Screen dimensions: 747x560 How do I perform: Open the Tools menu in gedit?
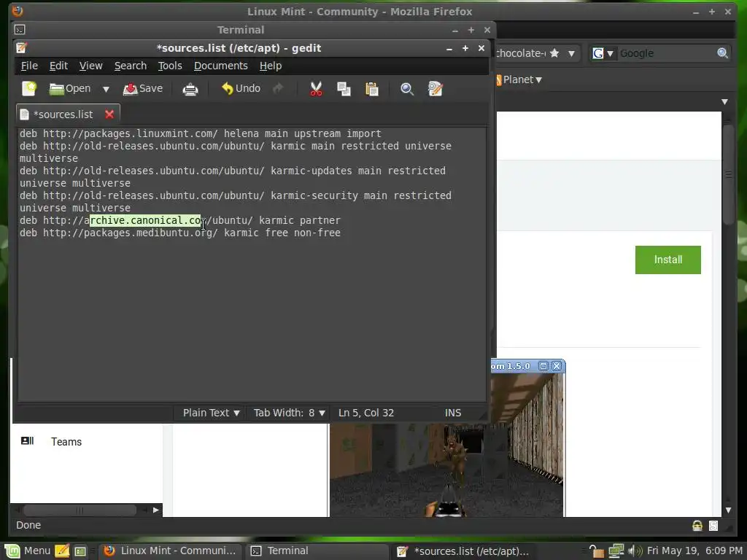click(x=170, y=66)
